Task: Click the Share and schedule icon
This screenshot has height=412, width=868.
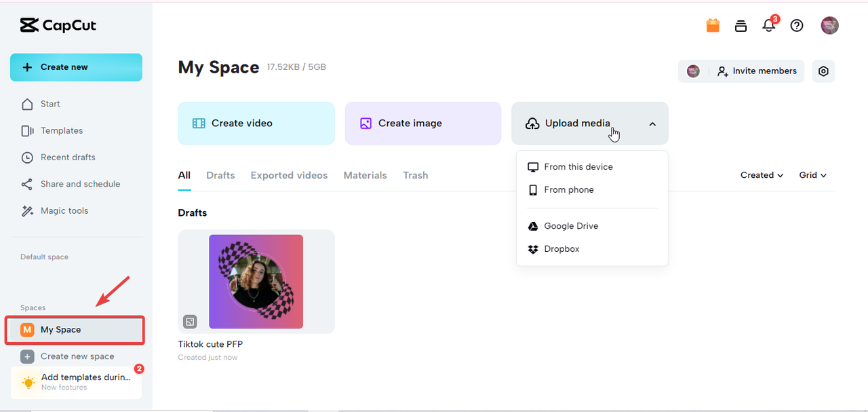Action: point(27,184)
